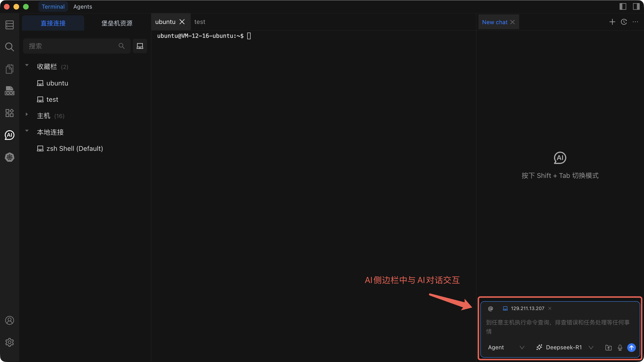This screenshot has height=362, width=644.
Task: Open the DOC documents icon
Action: point(10,91)
